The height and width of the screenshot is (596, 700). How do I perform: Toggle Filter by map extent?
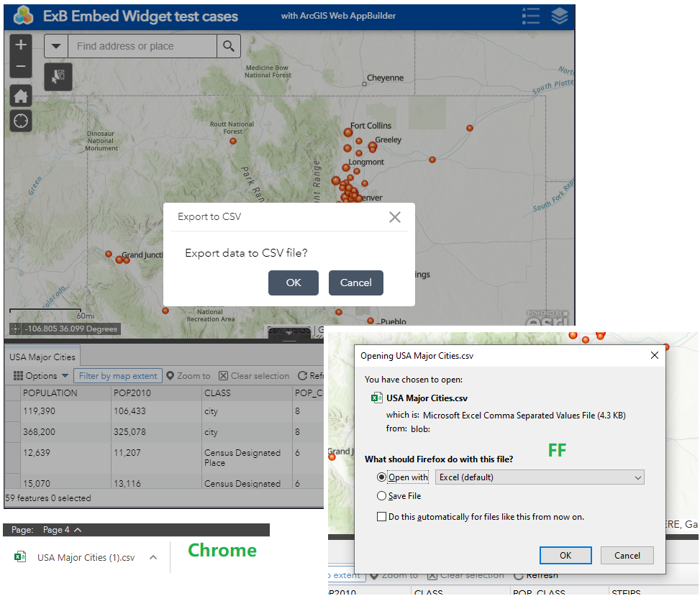point(118,375)
